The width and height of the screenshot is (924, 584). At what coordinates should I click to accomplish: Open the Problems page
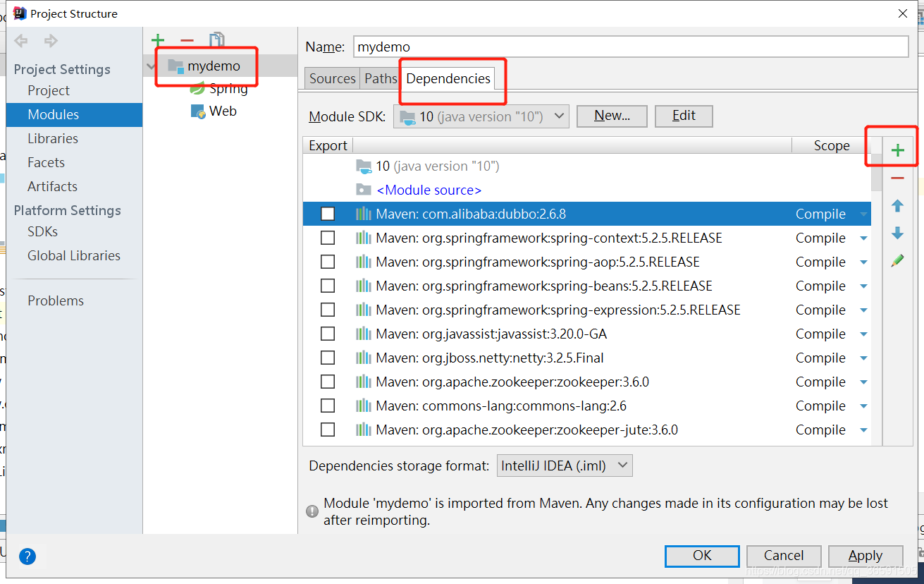56,300
